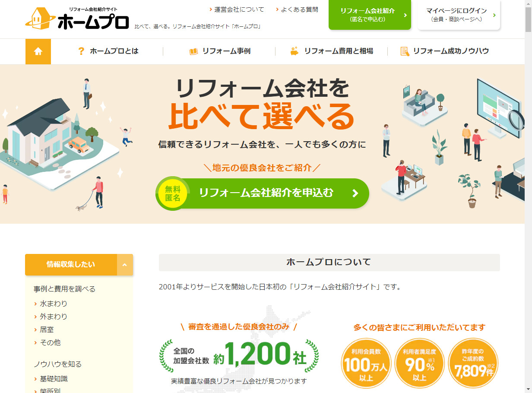Select 外まわり in the sidebar

click(54, 317)
